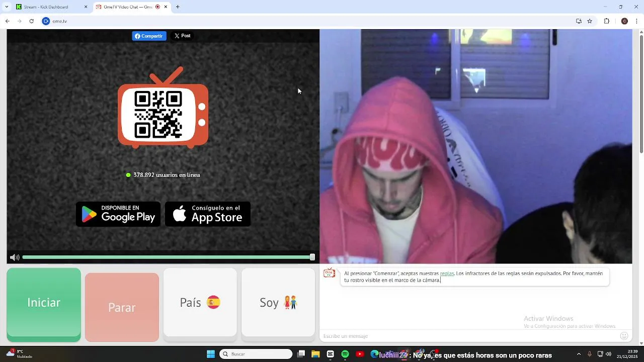
Task: Open CapCut from the taskbar
Action: [x=330, y=354]
